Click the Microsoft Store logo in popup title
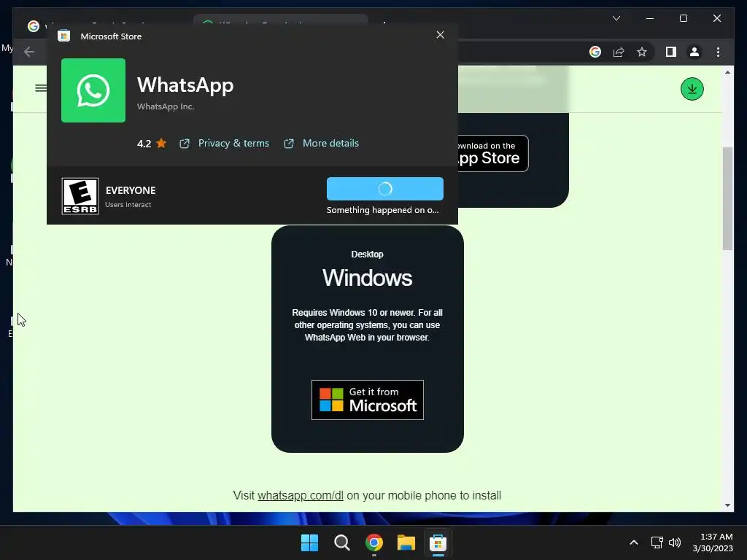Viewport: 747px width, 560px height. (x=64, y=36)
